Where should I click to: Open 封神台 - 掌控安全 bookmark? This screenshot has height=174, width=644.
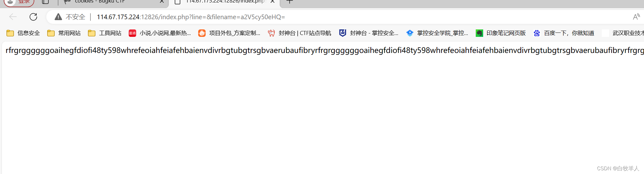(x=369, y=33)
